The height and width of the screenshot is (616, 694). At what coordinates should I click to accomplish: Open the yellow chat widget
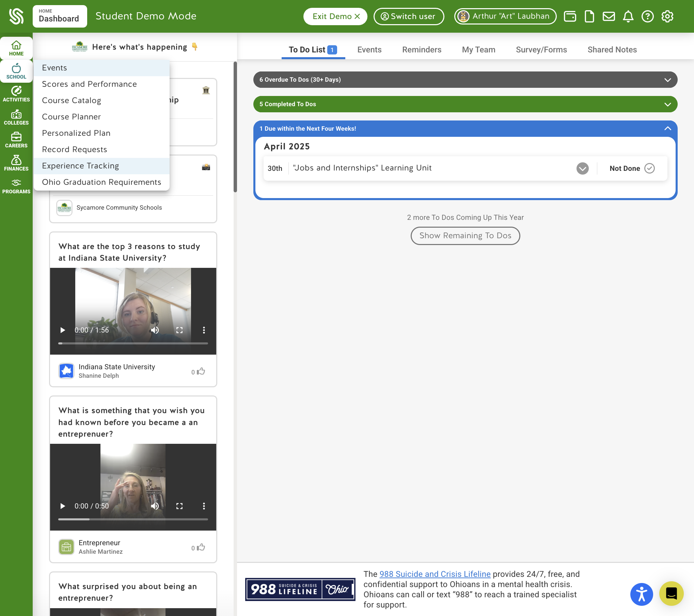[671, 593]
